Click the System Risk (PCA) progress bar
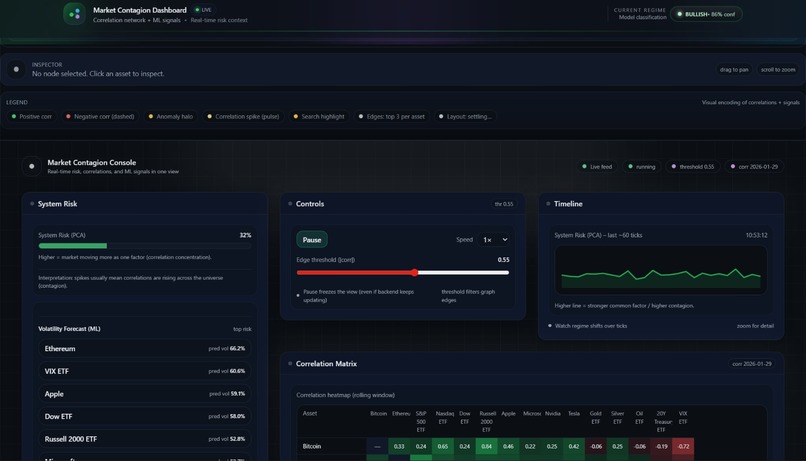 tap(145, 246)
